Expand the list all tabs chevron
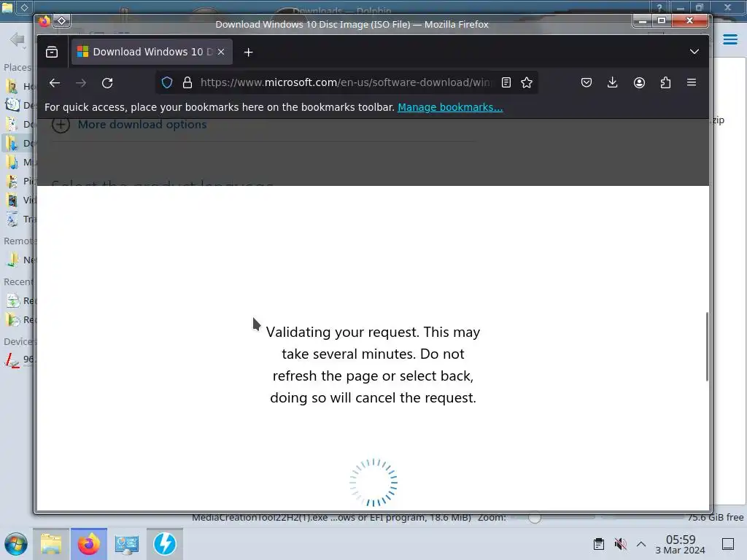 (x=694, y=52)
